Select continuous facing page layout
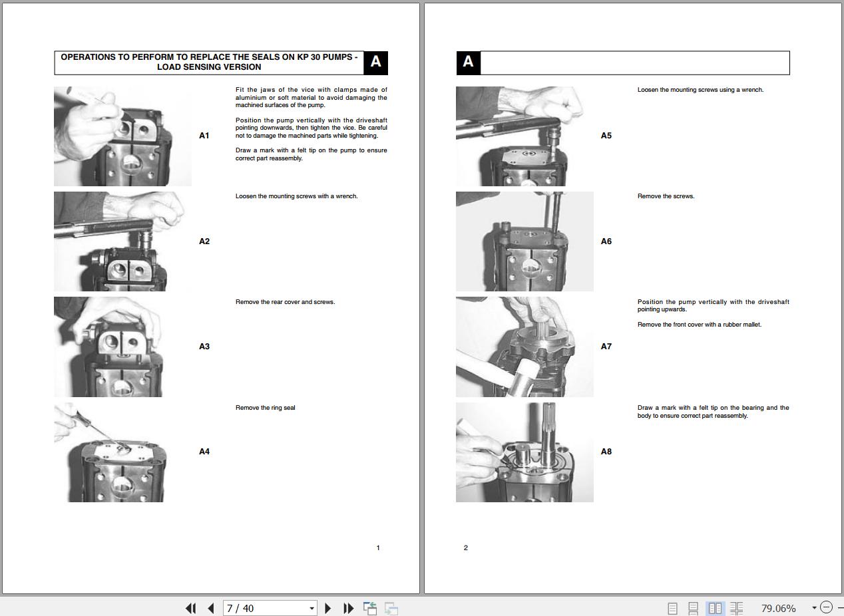The image size is (844, 616). 736,608
